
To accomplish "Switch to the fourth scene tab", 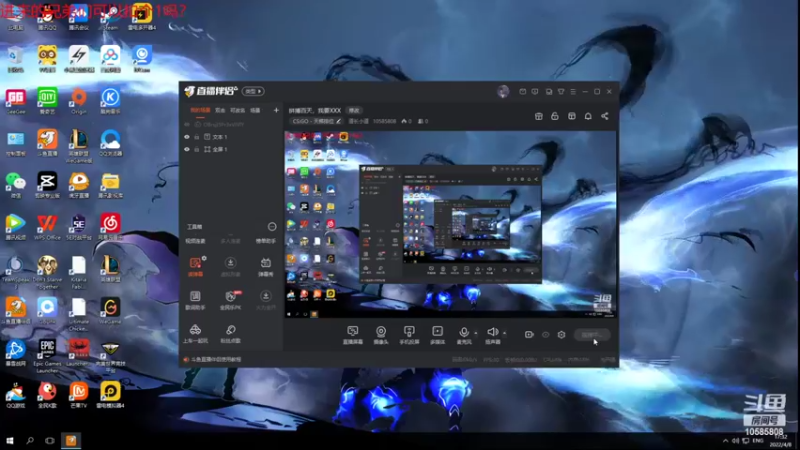I will (255, 110).
